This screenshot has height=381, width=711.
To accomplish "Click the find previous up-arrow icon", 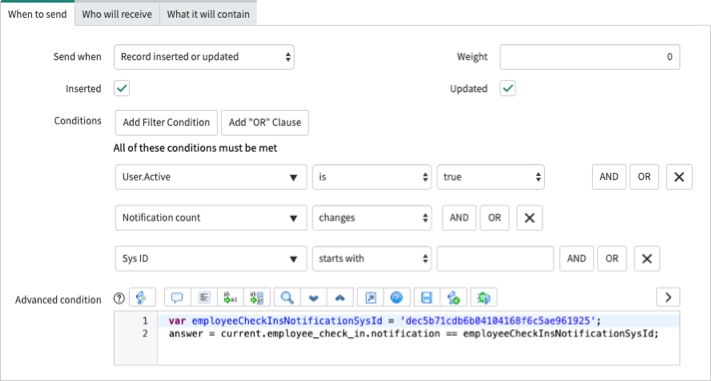I will [340, 298].
